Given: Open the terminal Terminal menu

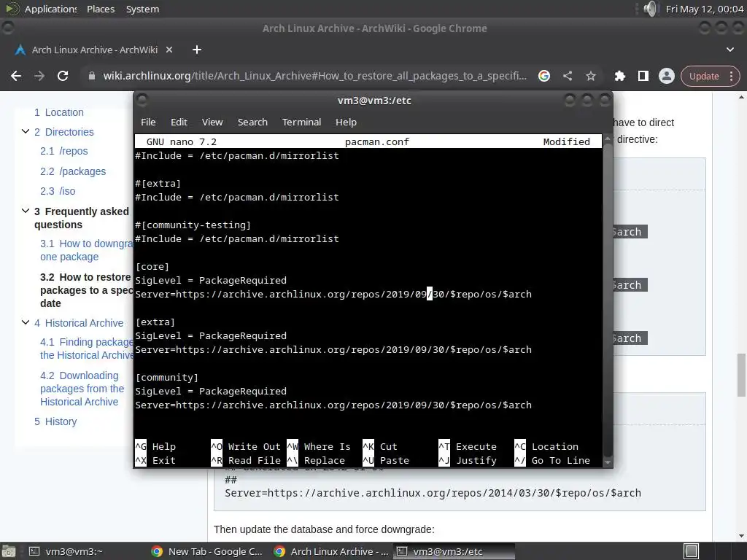Looking at the screenshot, I should [301, 122].
